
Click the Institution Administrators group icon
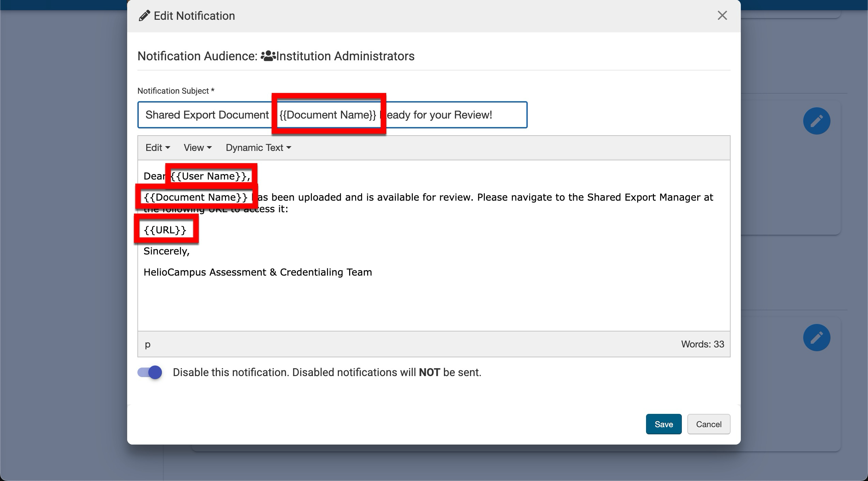coord(268,56)
